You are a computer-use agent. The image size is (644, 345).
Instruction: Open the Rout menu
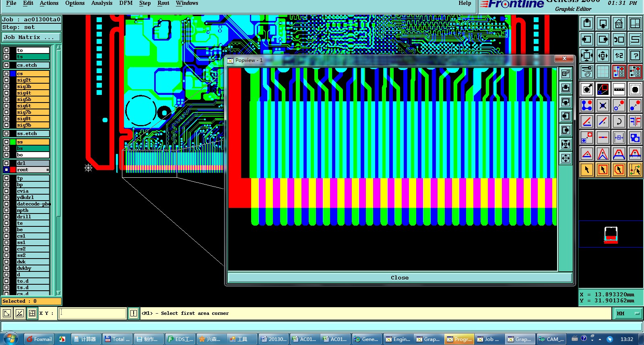(163, 3)
